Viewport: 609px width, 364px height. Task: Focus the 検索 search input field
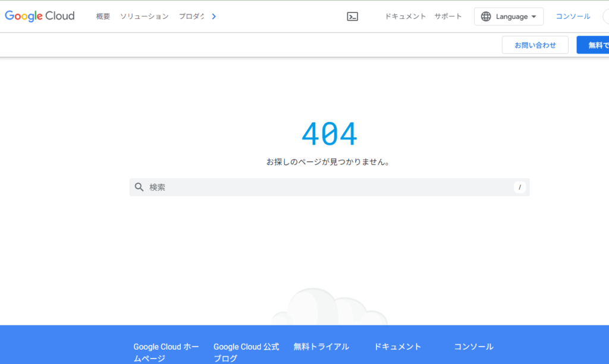coord(327,187)
